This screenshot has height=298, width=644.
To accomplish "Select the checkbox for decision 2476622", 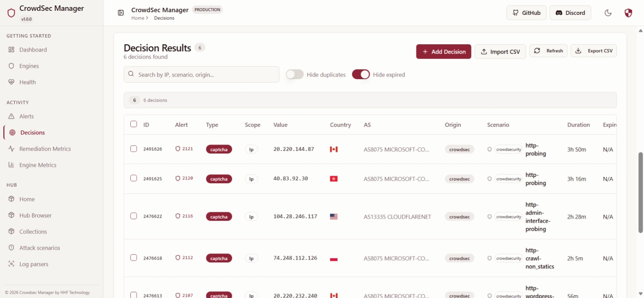I will pos(134,216).
